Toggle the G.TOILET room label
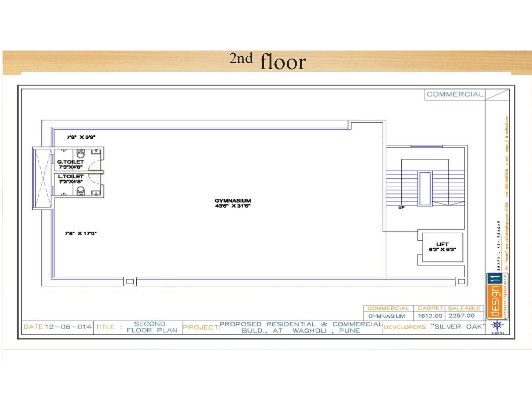532x411 pixels. 70,161
